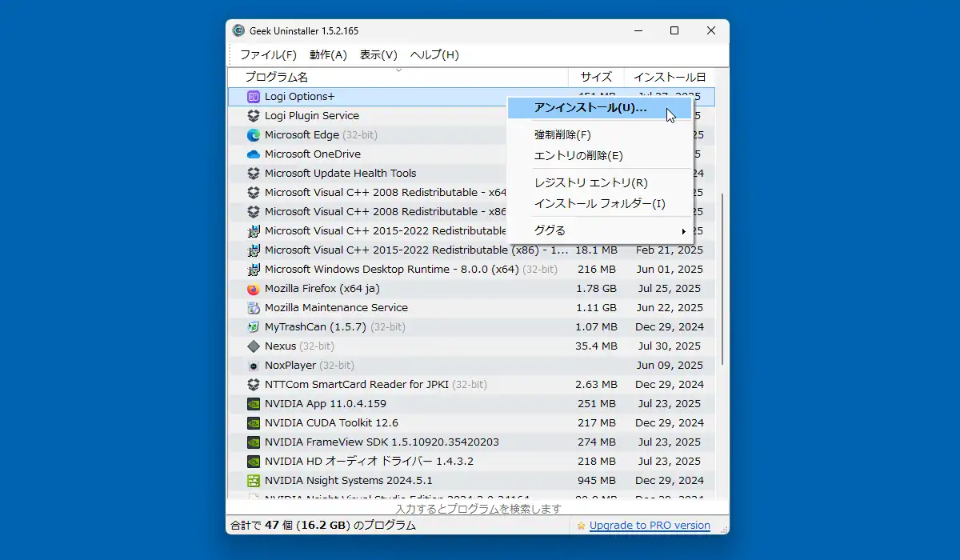This screenshot has width=960, height=560.
Task: Open the ヘルプ(H) menu
Action: (x=434, y=55)
